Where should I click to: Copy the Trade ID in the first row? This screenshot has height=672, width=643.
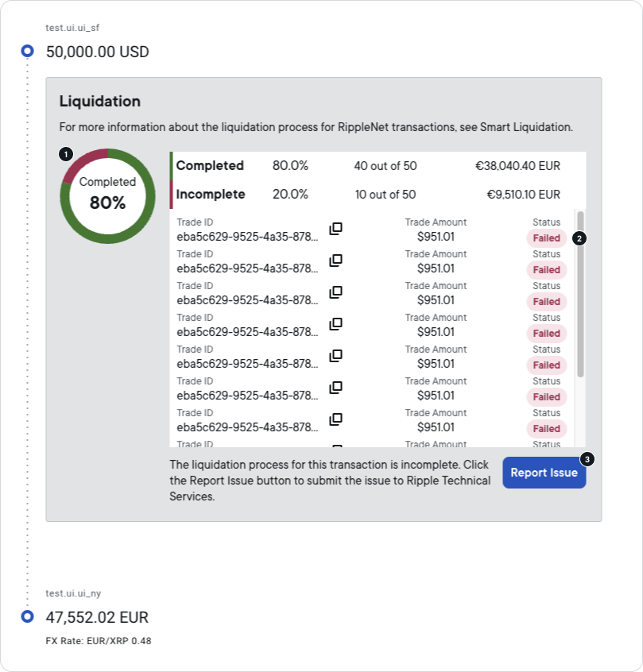(336, 228)
